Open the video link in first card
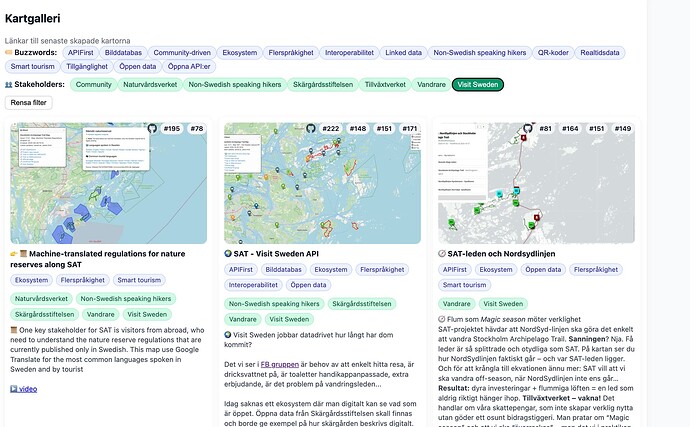The image size is (690, 427). [x=24, y=389]
